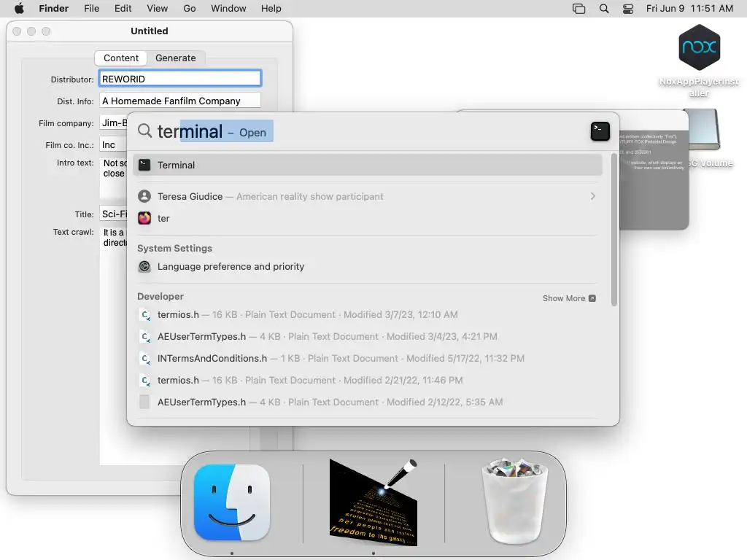Click the person icon beside Teresa Giudice
Screen dimensions: 747x560
[x=144, y=196]
